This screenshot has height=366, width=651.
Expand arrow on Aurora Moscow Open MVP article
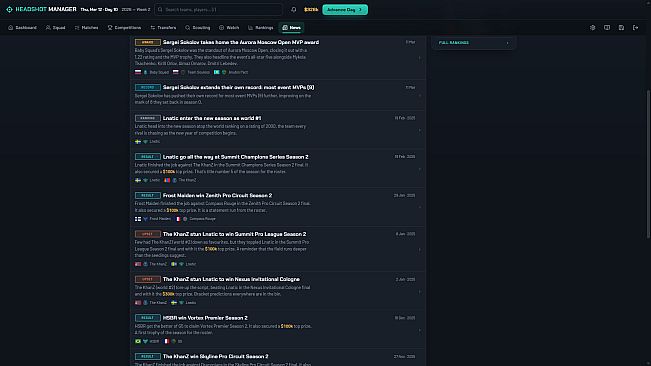coord(419,58)
